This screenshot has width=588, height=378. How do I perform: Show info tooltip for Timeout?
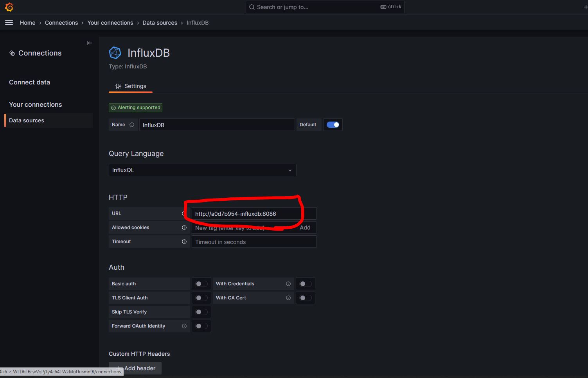[184, 242]
